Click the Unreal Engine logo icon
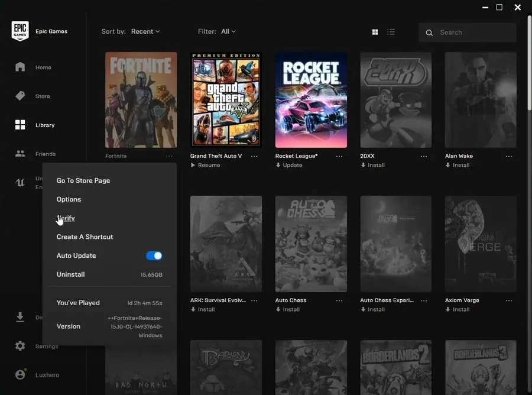Image resolution: width=532 pixels, height=395 pixels. coord(20,183)
